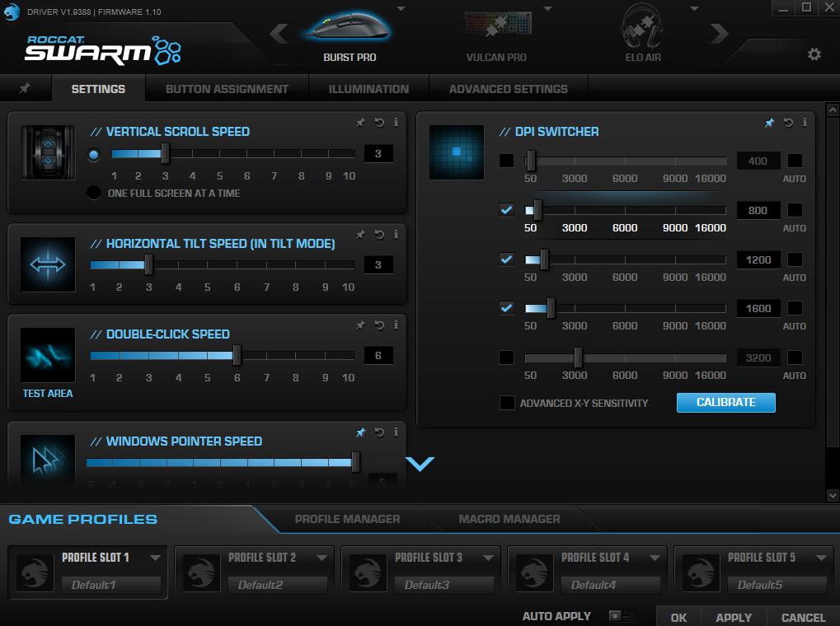
Task: Open Profile Slot 4 dropdown
Action: point(655,558)
